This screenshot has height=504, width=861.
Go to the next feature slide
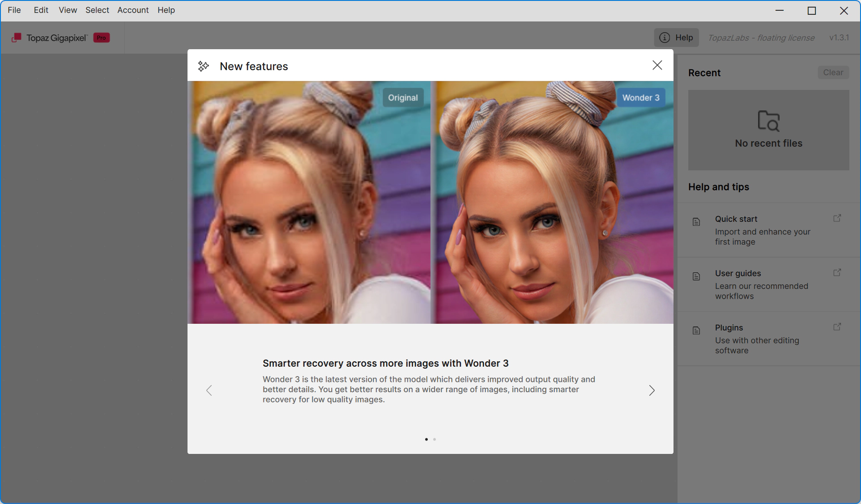(652, 390)
